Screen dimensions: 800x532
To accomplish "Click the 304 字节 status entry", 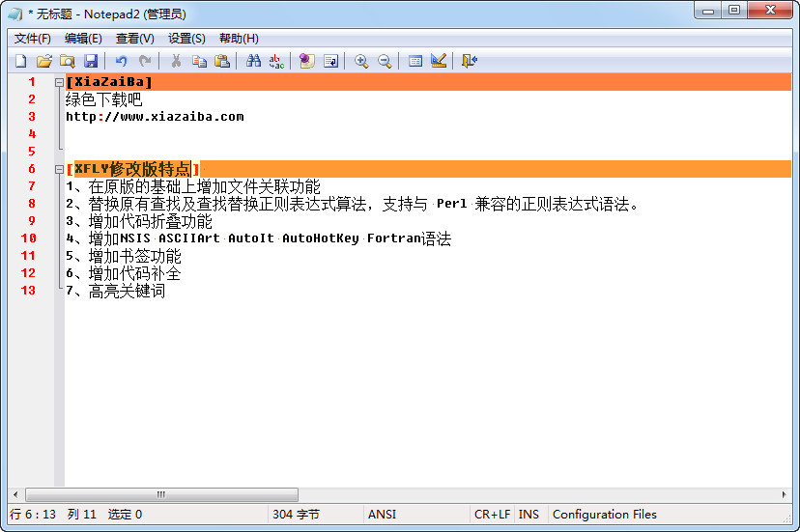I will tap(296, 515).
